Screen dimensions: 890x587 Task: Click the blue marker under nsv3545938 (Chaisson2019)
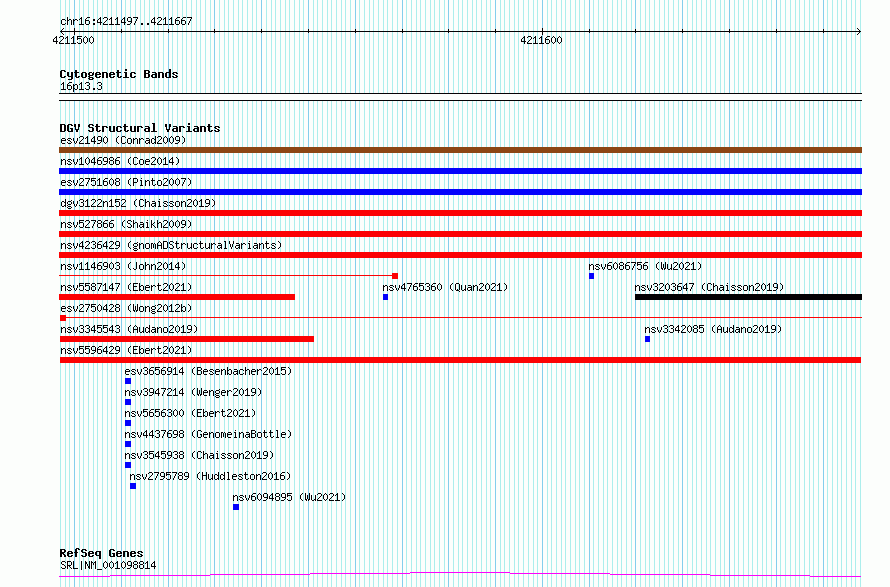point(128,465)
